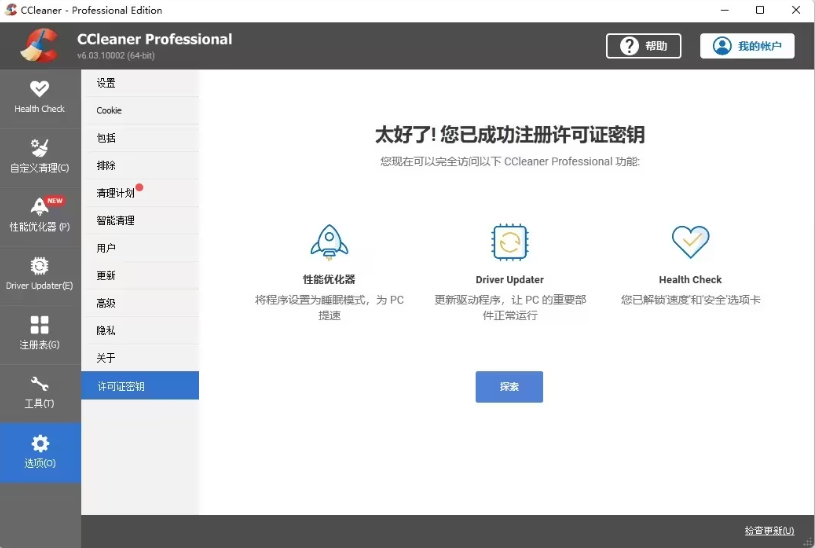Screen dimensions: 815x548
Task: Click the help (帮助) button
Action: tap(643, 46)
